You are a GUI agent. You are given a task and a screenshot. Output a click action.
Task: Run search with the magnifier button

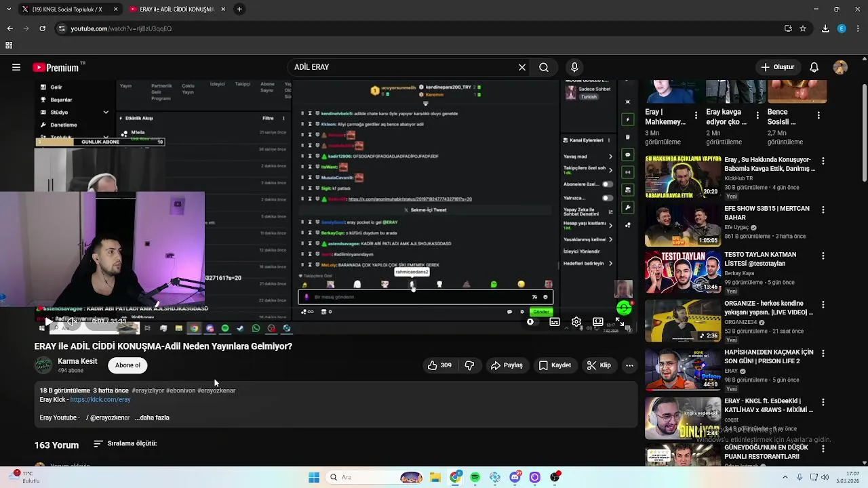[544, 67]
